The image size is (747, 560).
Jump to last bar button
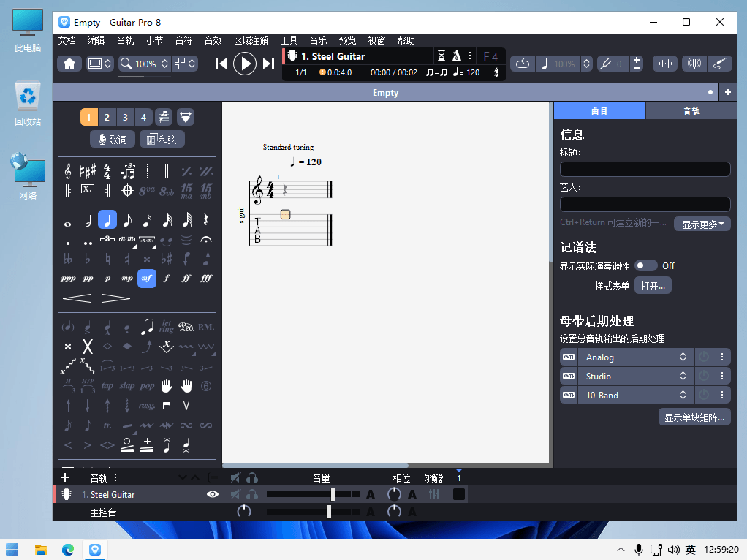(x=269, y=64)
